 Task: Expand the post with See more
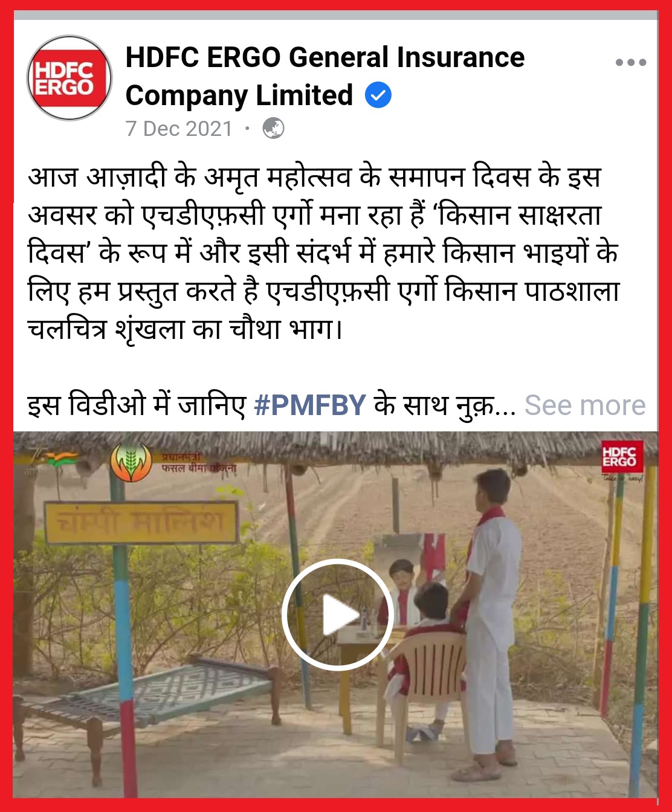coord(585,405)
